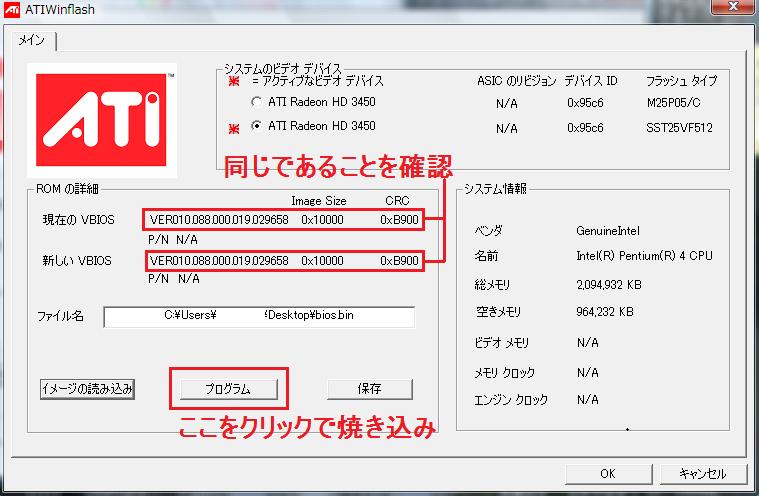Click the device ID 0x95c6 of the active device

[x=585, y=128]
